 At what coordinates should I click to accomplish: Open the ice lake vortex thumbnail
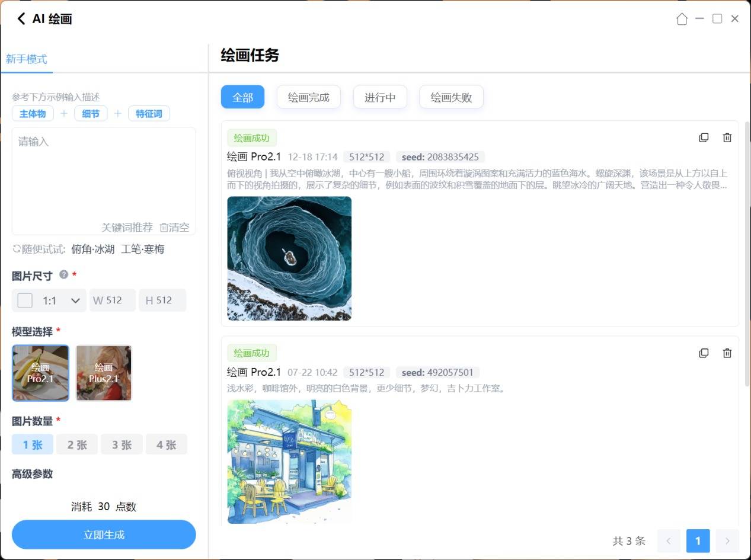coord(289,258)
